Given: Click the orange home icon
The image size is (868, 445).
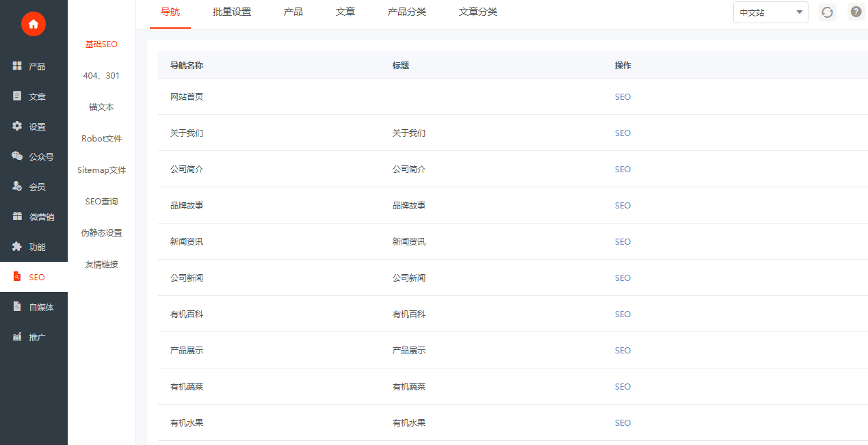Looking at the screenshot, I should [33, 24].
